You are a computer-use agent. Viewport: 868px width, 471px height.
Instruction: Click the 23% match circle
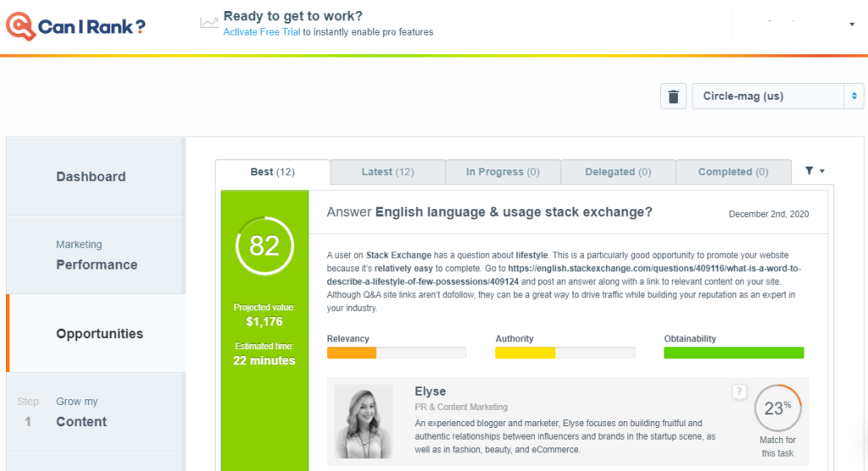(x=777, y=408)
